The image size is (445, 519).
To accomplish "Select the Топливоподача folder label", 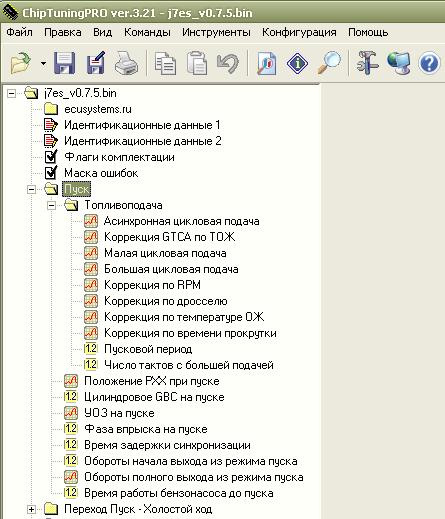I will pyautogui.click(x=123, y=205).
